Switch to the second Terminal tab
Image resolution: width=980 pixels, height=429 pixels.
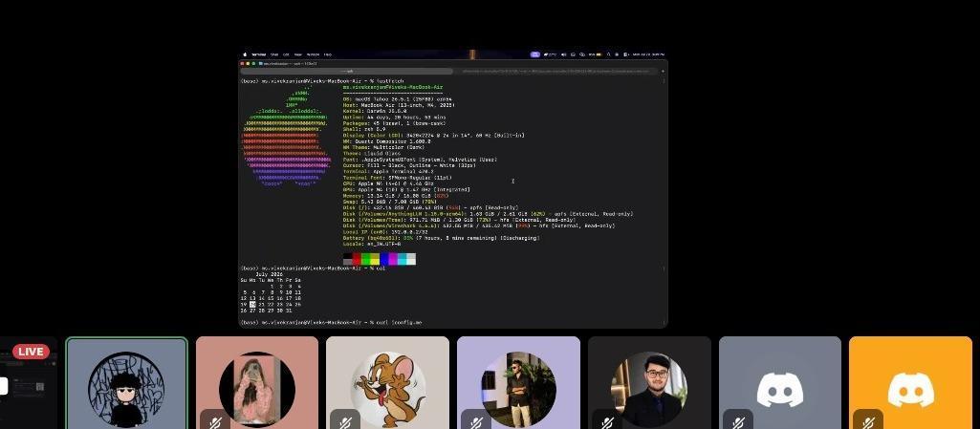tap(557, 72)
